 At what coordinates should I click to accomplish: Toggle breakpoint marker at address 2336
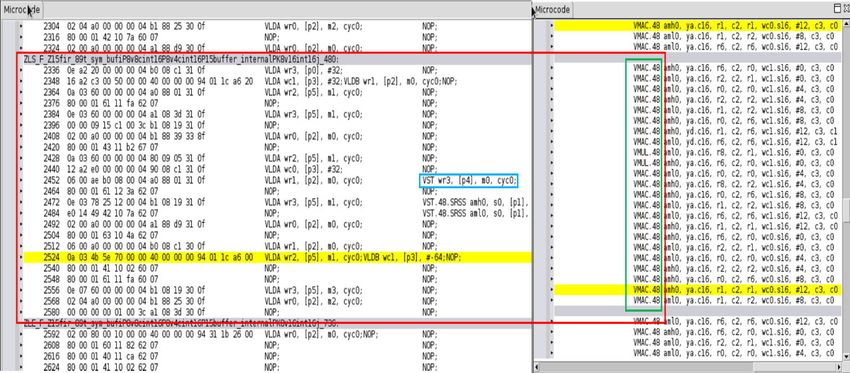point(21,70)
